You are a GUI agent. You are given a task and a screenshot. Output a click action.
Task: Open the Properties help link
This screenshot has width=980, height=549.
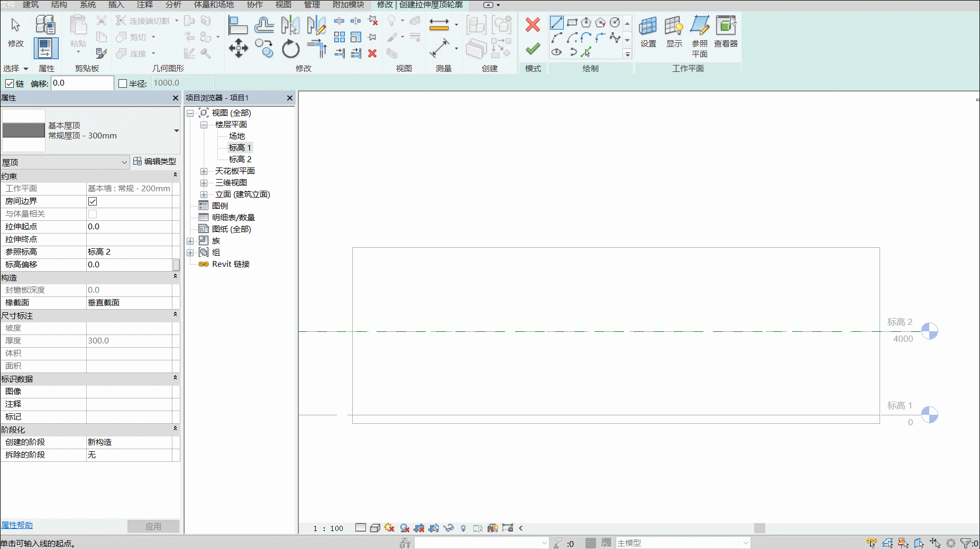click(17, 525)
